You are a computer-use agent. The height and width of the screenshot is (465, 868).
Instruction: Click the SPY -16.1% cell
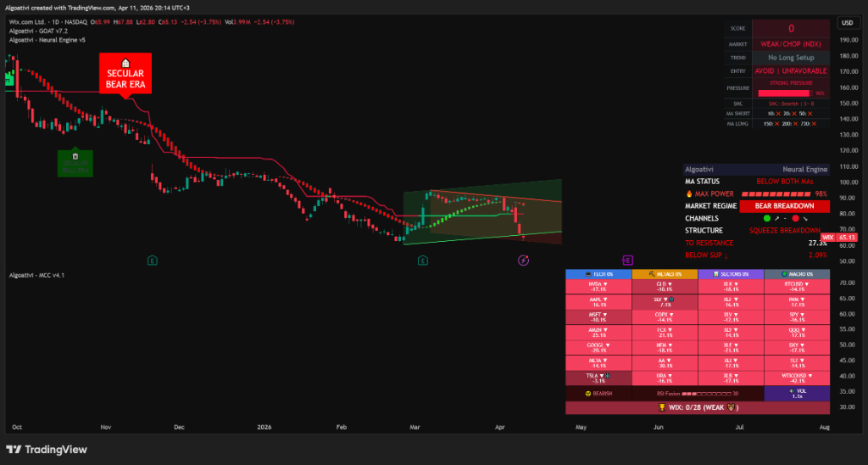797,317
